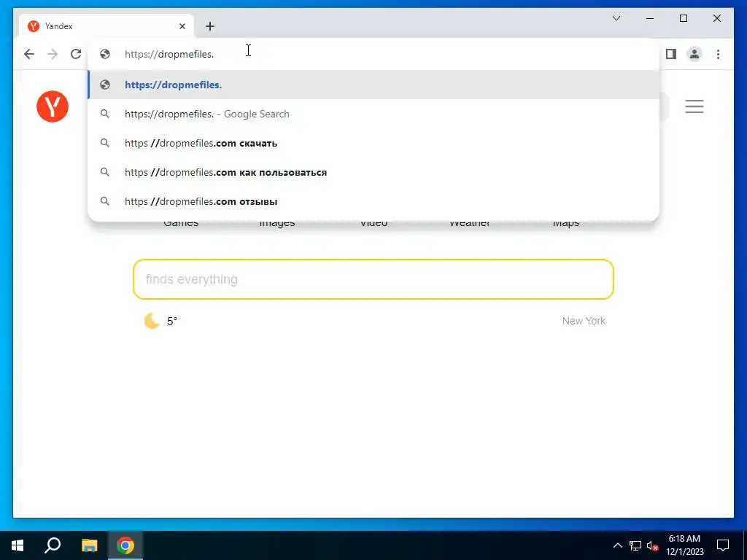Pick the dropmefiles.com скачать suggestion
Image resolution: width=747 pixels, height=560 pixels.
coord(373,144)
